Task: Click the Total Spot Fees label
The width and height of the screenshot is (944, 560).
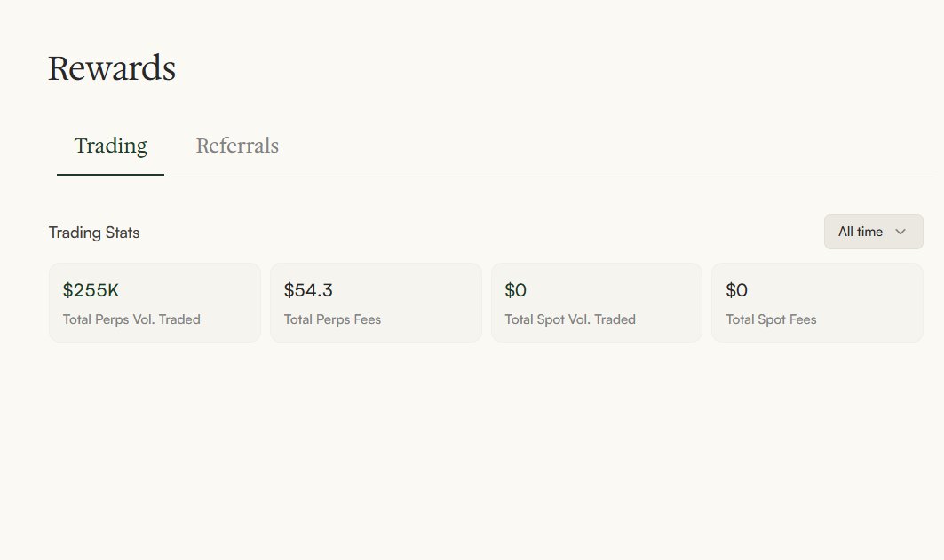Action: pyautogui.click(x=771, y=319)
